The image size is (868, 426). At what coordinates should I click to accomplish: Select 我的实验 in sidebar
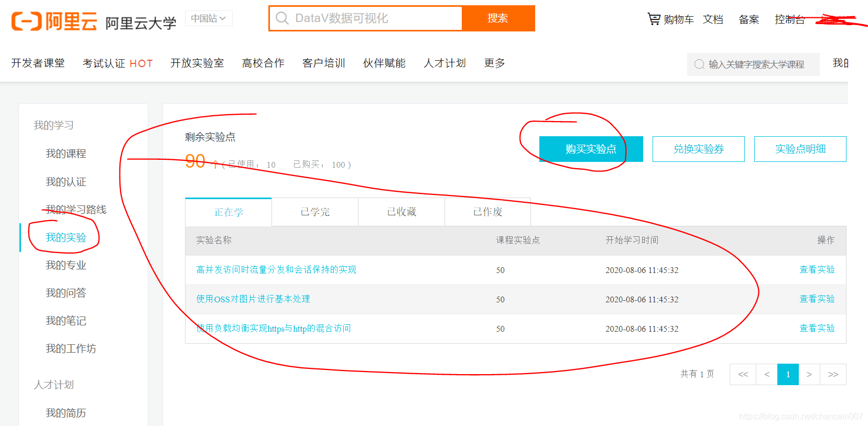[66, 237]
